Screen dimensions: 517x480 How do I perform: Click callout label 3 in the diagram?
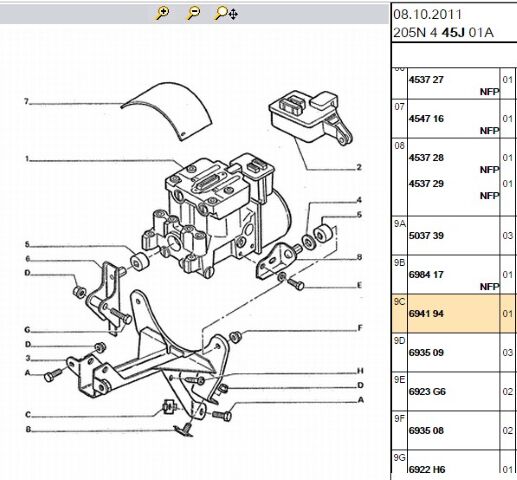click(28, 358)
